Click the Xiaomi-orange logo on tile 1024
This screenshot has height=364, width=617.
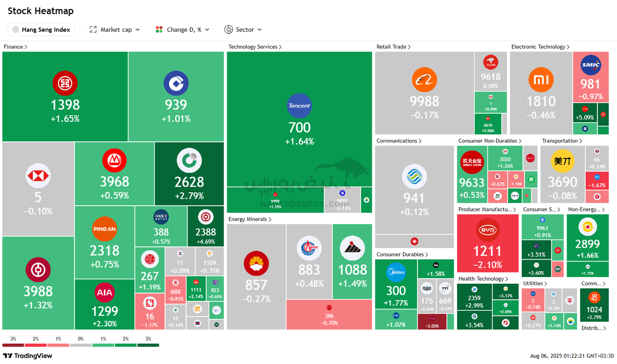point(594,297)
